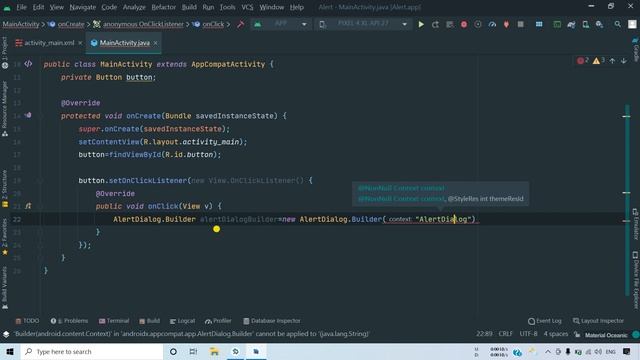Click the Search Everywhere magnifier icon
Viewport: 640px width, 360px height.
(x=618, y=24)
